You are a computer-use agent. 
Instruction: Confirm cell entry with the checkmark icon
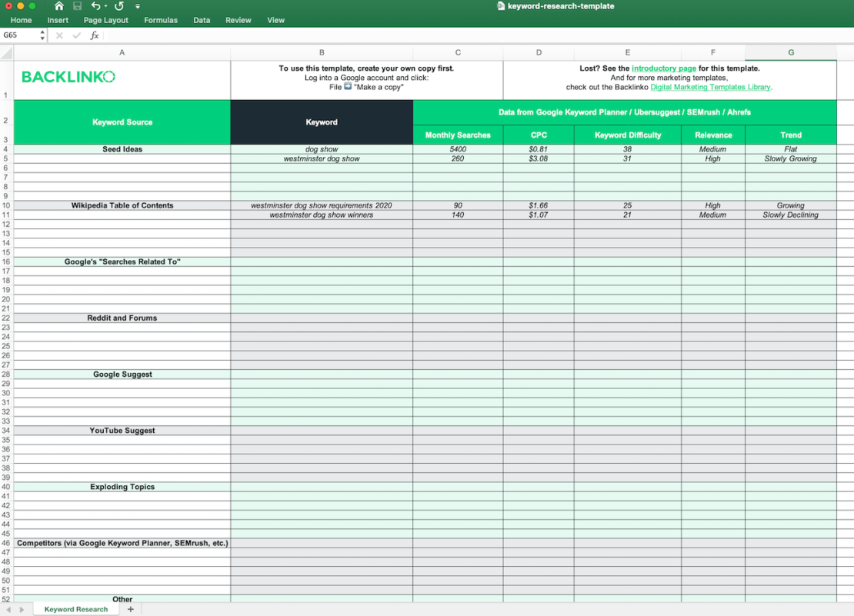(76, 35)
